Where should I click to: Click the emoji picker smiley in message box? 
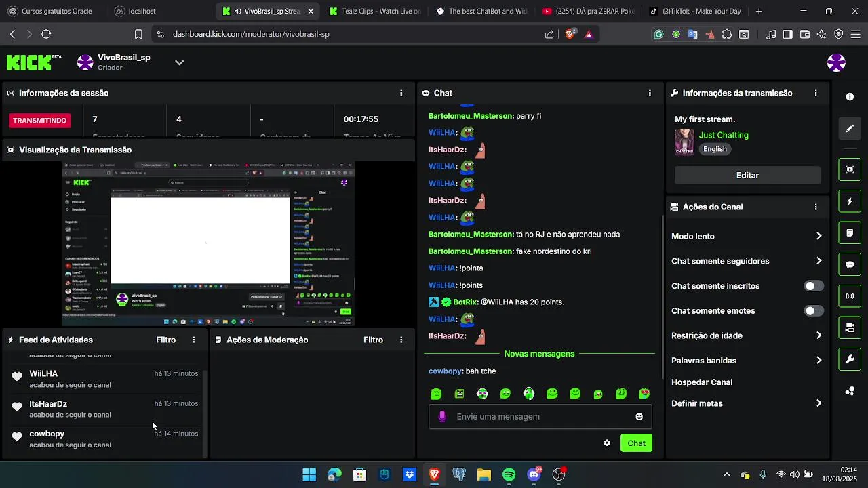click(639, 417)
